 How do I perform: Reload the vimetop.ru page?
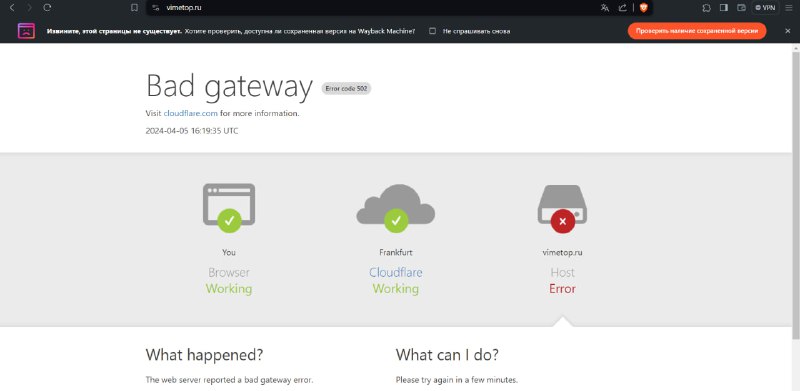click(47, 8)
